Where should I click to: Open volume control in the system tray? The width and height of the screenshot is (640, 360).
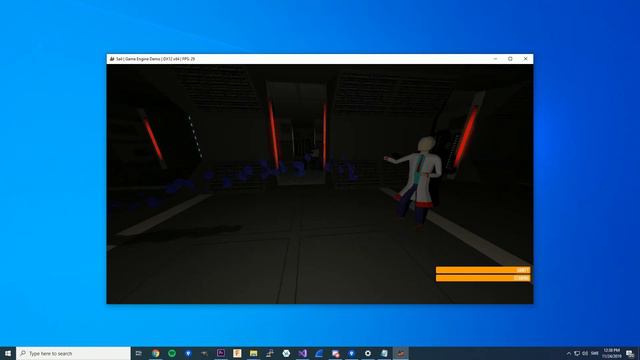click(585, 353)
